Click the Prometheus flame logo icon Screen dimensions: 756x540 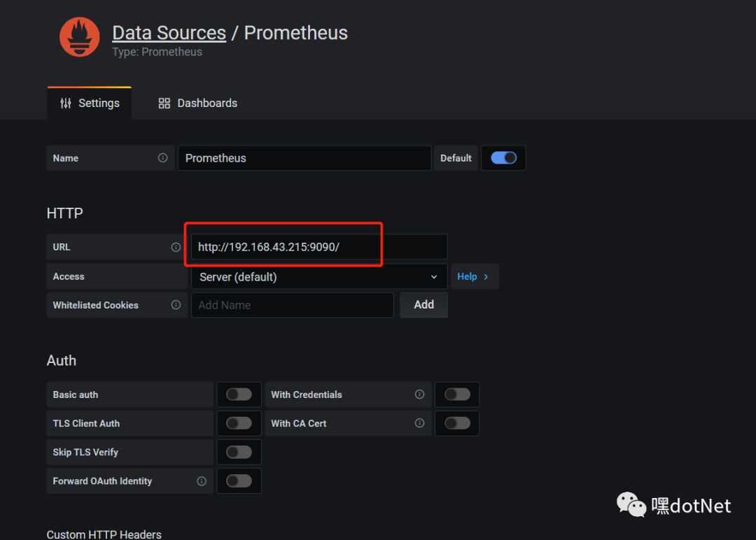point(79,37)
